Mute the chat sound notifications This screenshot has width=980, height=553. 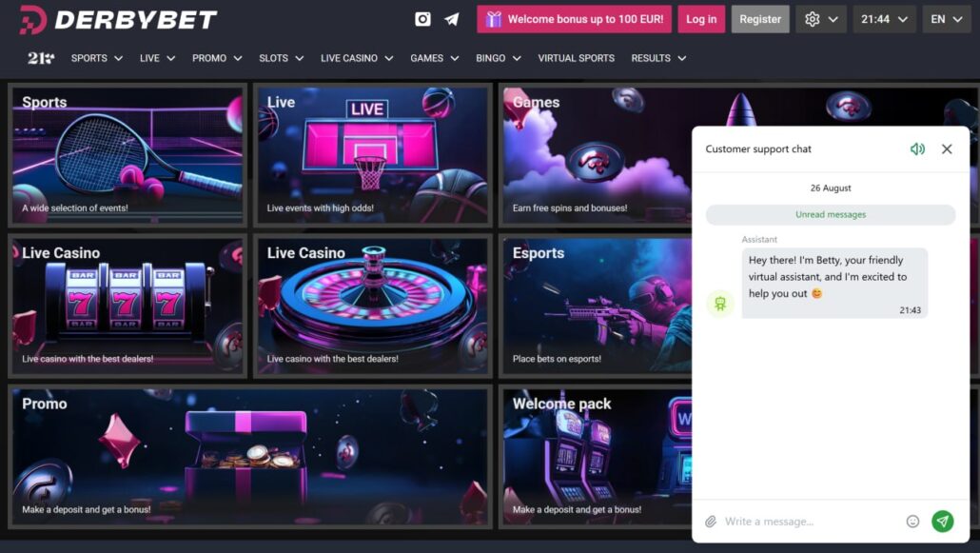coord(917,148)
